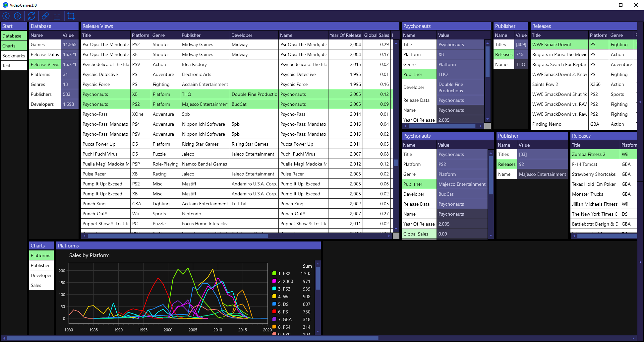The height and width of the screenshot is (342, 644).
Task: Click the refresh icon in toolbar
Action: point(31,16)
